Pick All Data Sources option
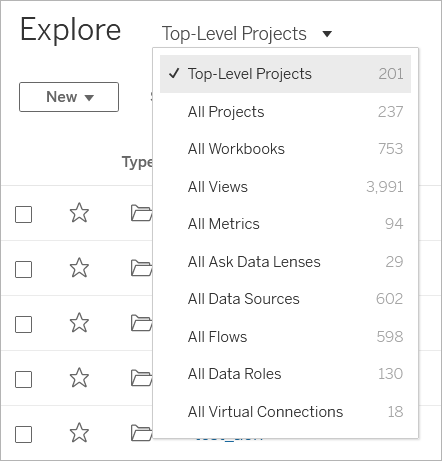Viewport: 442px width, 461px height. point(285,299)
